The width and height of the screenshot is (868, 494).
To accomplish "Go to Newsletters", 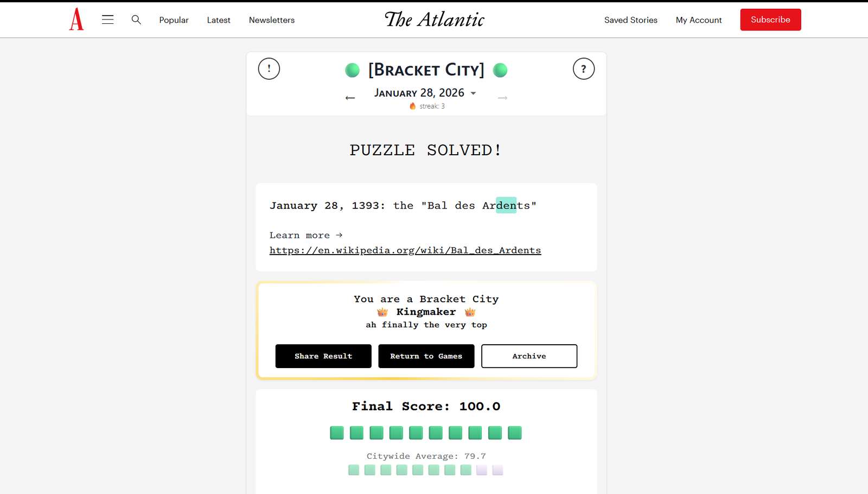I will [x=272, y=20].
